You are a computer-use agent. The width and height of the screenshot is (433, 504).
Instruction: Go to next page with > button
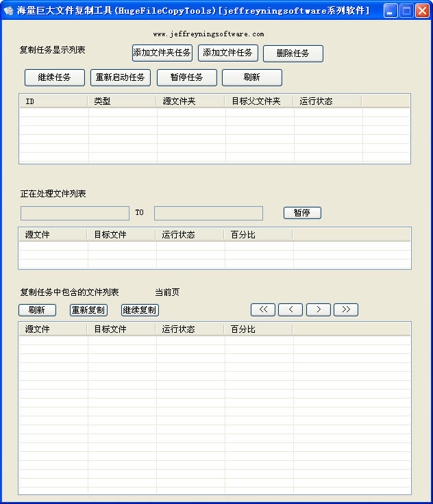319,310
